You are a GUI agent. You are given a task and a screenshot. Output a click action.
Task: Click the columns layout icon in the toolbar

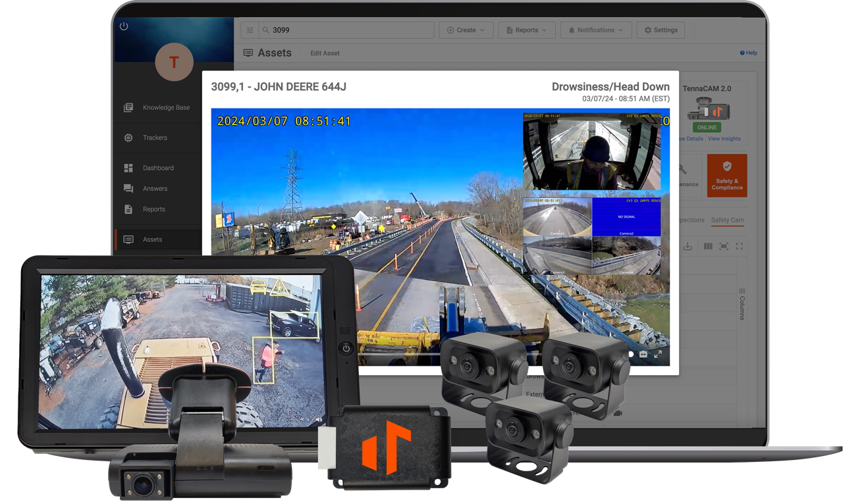coord(708,246)
